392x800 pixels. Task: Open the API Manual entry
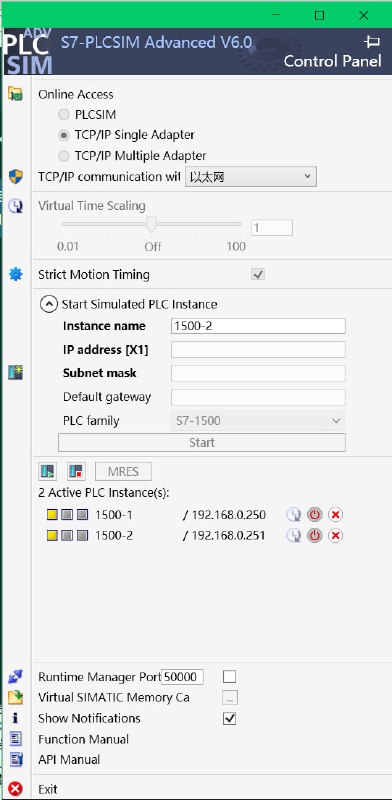[x=69, y=760]
